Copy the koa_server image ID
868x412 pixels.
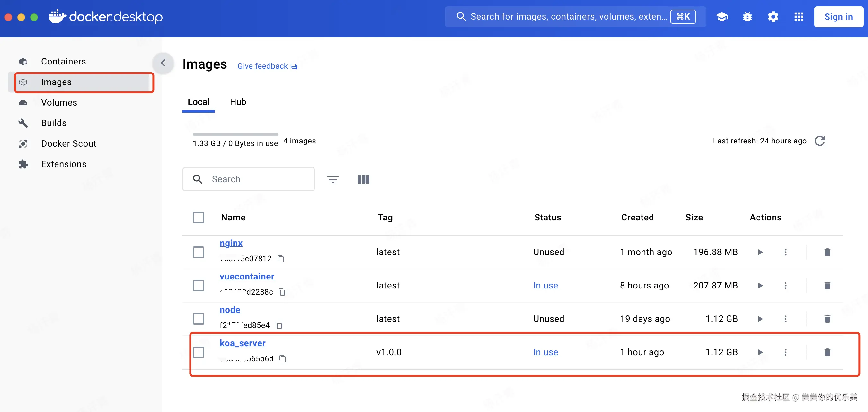pyautogui.click(x=283, y=358)
